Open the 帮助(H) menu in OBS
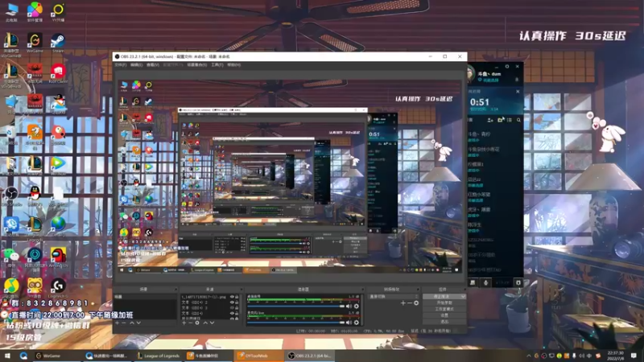 click(x=233, y=65)
